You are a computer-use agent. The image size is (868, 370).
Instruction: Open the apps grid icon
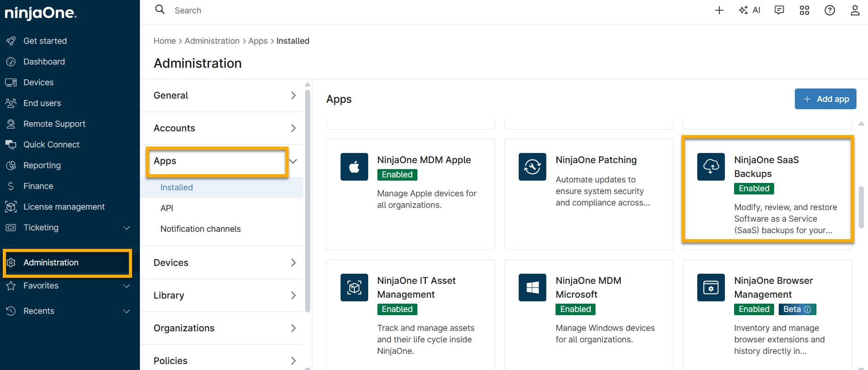(x=804, y=10)
